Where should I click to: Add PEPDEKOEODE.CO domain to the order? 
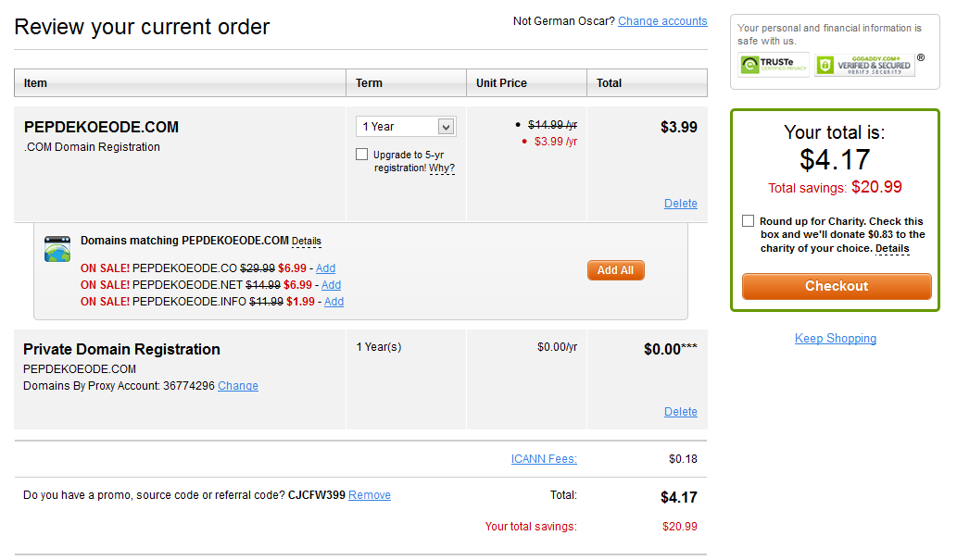point(325,268)
